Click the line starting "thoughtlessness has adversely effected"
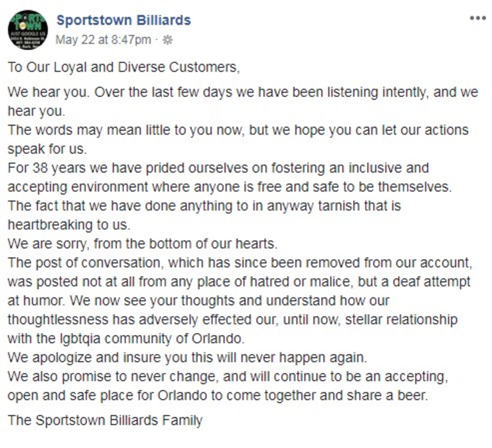This screenshot has height=448, width=492. tap(232, 320)
